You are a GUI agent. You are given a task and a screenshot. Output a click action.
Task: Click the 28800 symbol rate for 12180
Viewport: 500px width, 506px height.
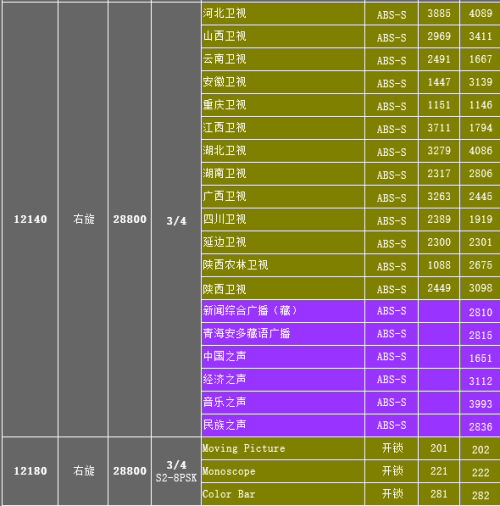coord(130,471)
